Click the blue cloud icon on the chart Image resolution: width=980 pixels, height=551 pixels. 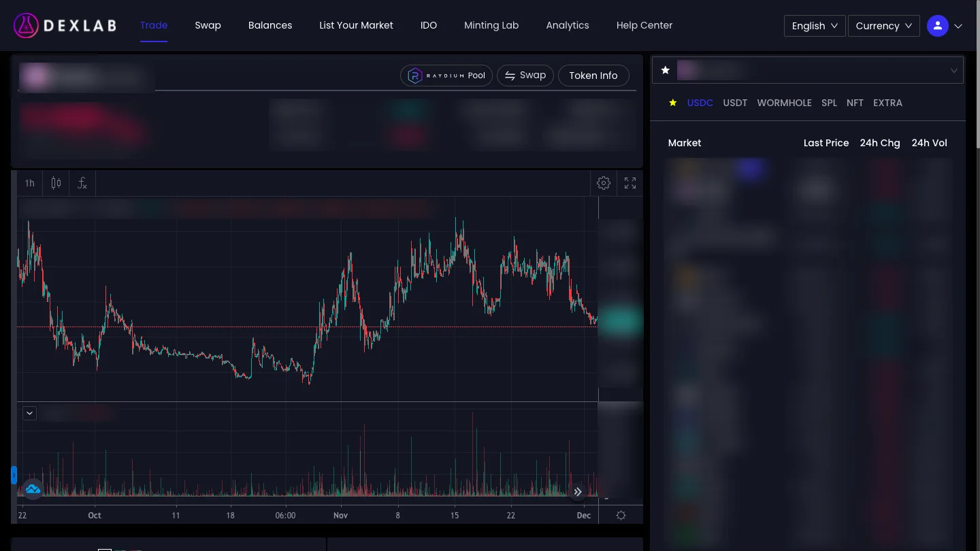click(x=33, y=489)
